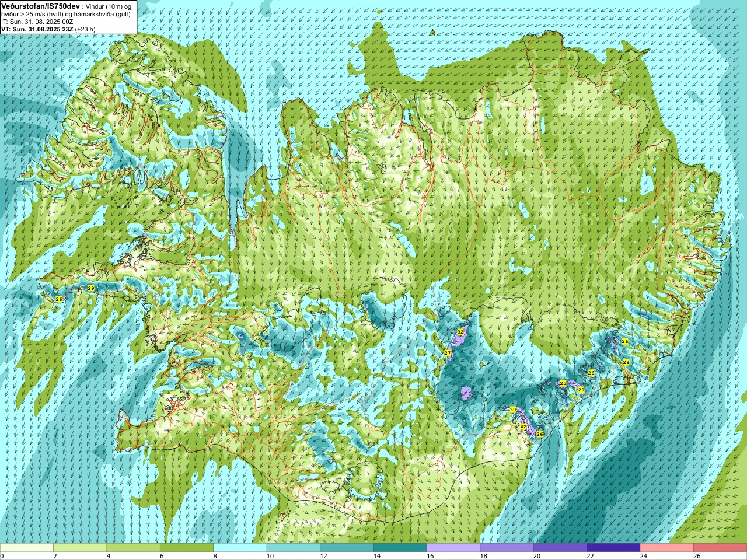Pick the turquoise 10–12 legend swatch

click(294, 548)
